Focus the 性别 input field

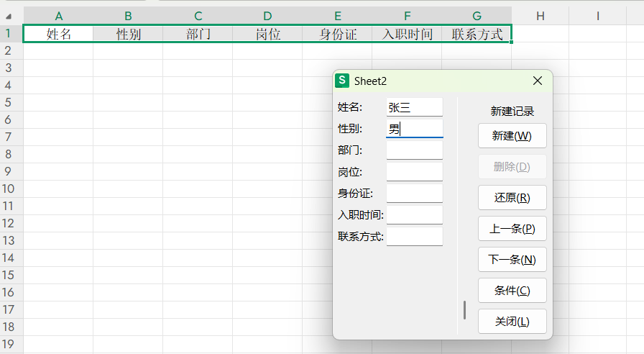tap(415, 129)
